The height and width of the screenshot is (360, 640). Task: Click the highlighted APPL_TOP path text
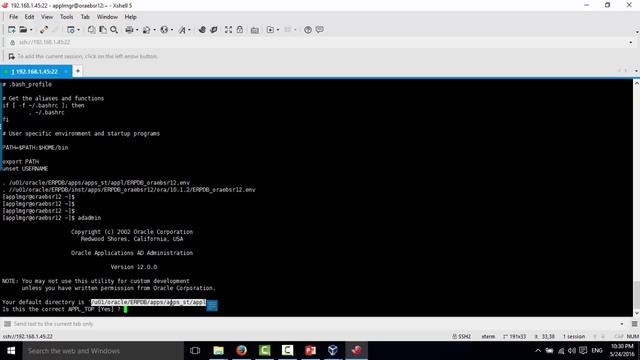(148, 302)
